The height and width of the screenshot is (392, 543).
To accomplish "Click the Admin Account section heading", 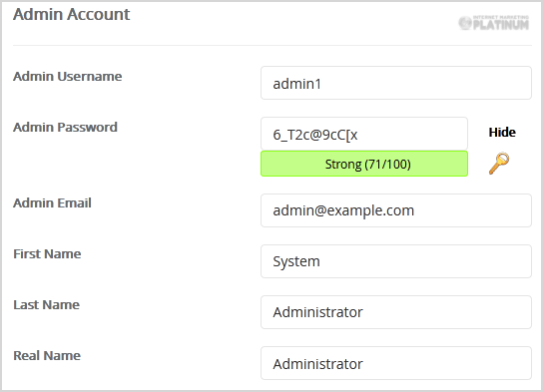I will click(71, 15).
